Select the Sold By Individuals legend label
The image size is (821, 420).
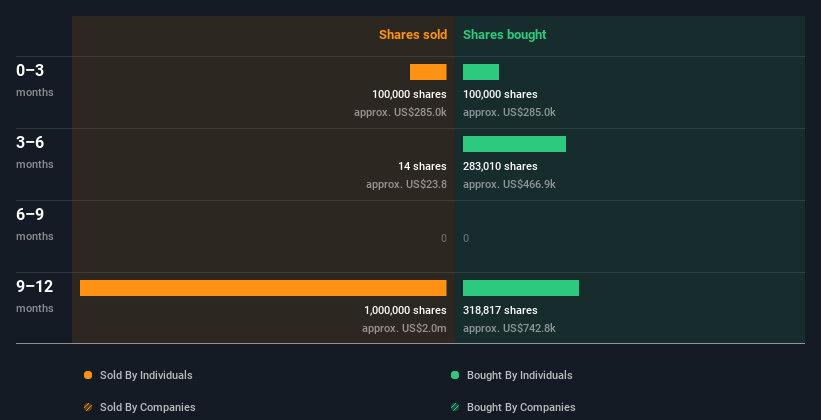[x=146, y=375]
